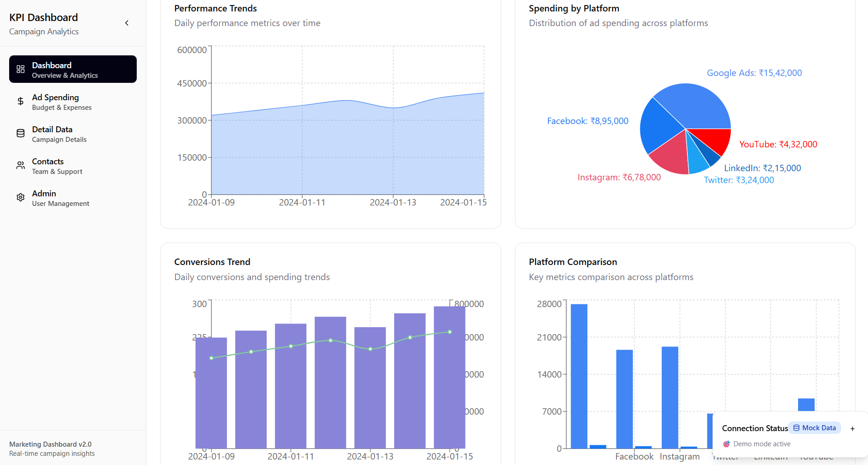Click the Marketing Dashboard v2.0 footer text

pos(50,444)
